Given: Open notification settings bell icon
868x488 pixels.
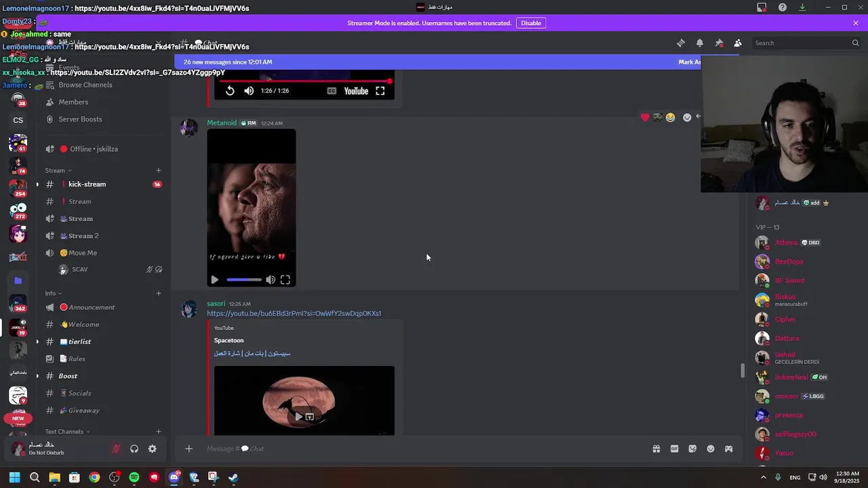Looking at the screenshot, I should click(x=700, y=43).
